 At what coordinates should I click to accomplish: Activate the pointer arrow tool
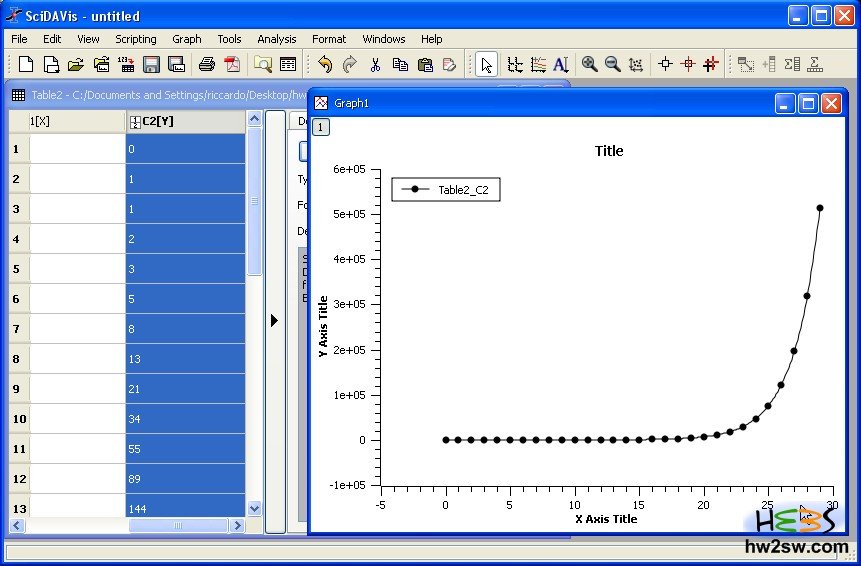486,65
